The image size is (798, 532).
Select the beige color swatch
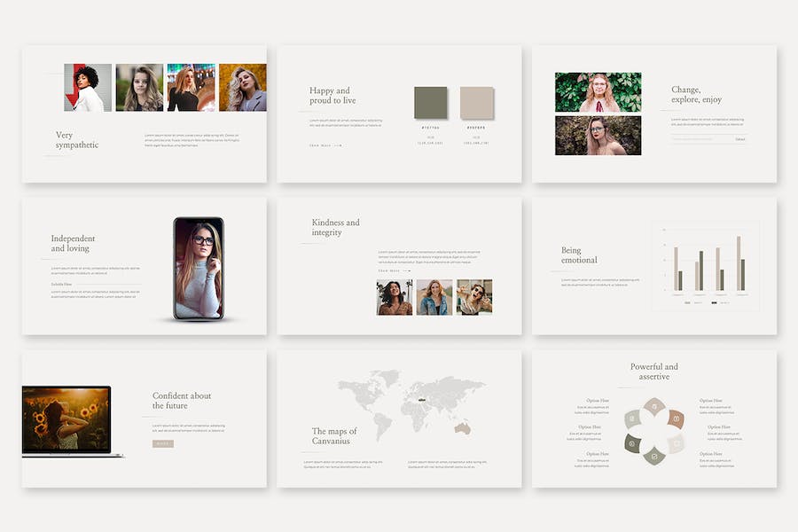476,103
